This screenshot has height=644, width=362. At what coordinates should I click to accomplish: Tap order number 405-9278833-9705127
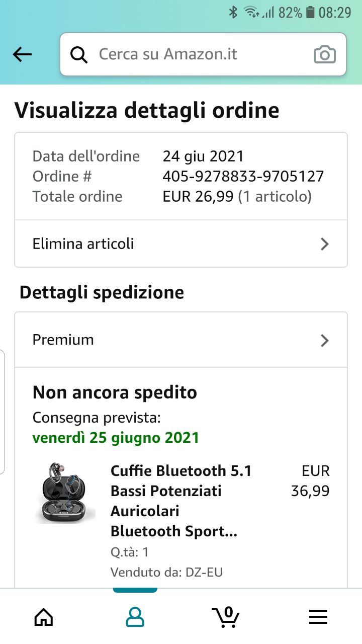pyautogui.click(x=243, y=176)
